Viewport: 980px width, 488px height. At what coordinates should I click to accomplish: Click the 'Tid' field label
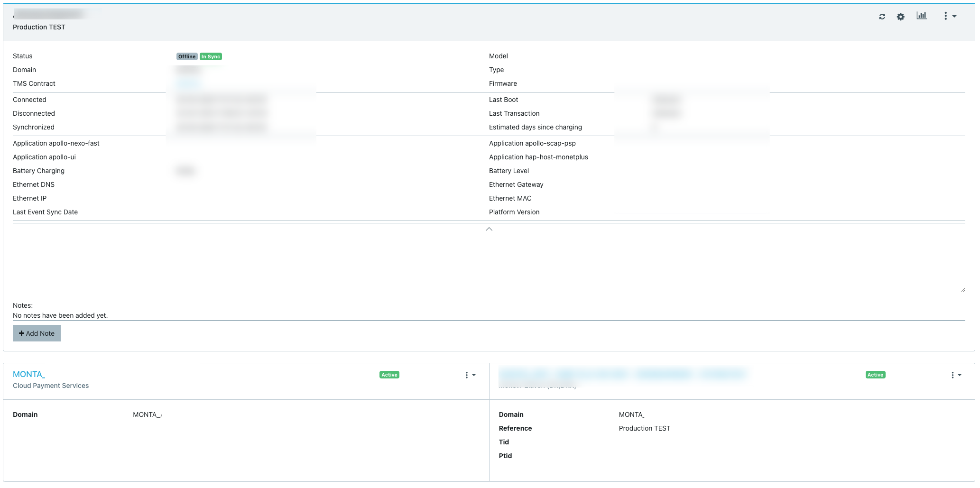point(504,442)
